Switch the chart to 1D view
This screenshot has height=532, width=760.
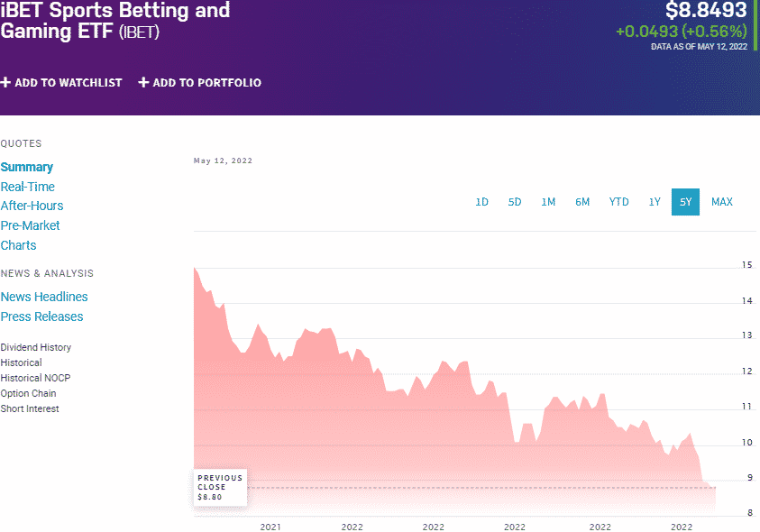tap(482, 202)
